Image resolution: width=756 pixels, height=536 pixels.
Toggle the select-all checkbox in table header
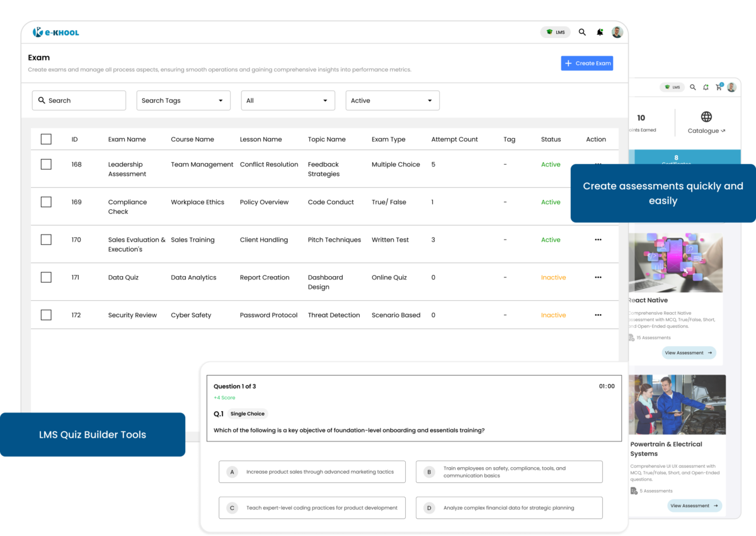point(46,139)
